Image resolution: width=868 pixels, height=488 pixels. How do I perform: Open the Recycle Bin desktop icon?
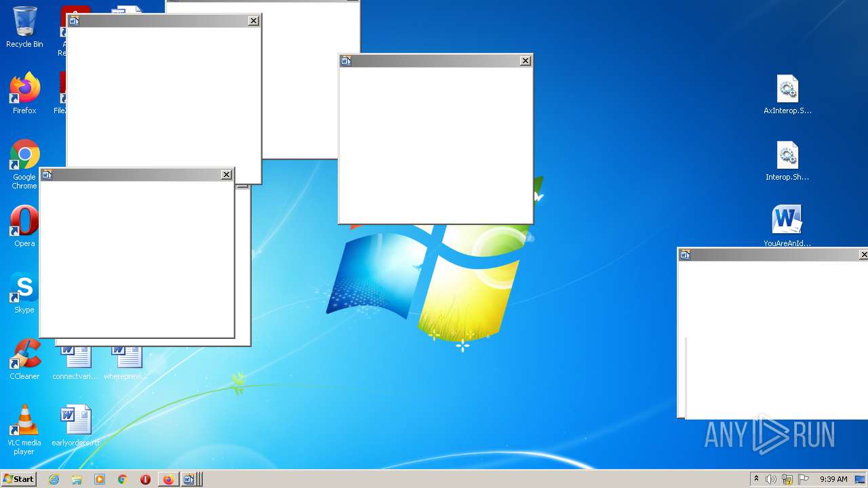(24, 27)
